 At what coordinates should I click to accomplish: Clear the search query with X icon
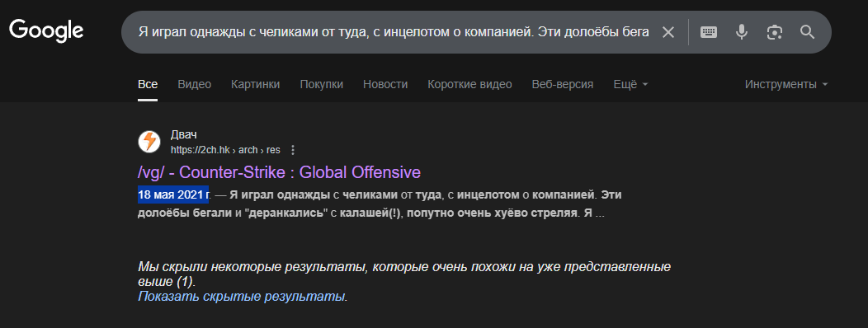pos(668,32)
